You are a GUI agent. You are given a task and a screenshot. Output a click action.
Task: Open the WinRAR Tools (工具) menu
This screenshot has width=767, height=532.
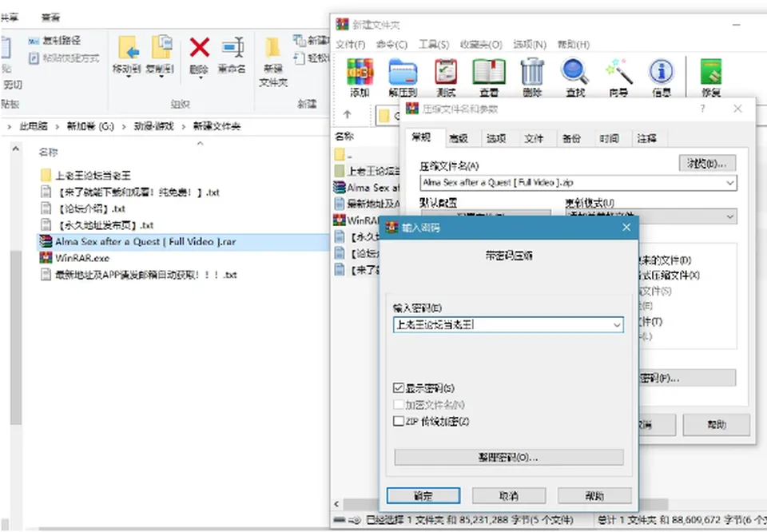tap(434, 45)
